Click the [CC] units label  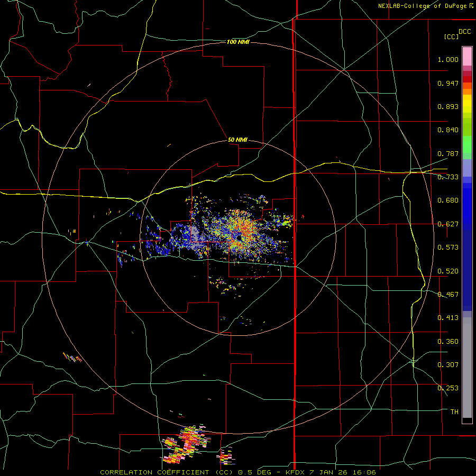[451, 36]
